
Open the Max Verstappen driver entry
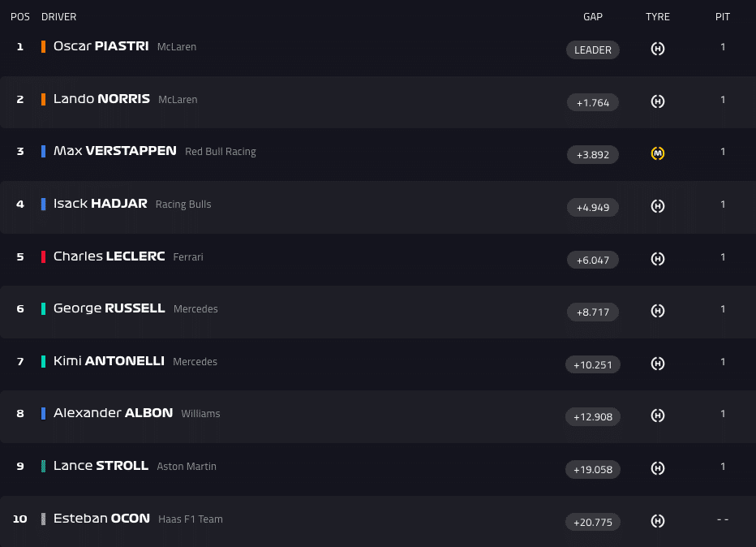pyautogui.click(x=114, y=151)
